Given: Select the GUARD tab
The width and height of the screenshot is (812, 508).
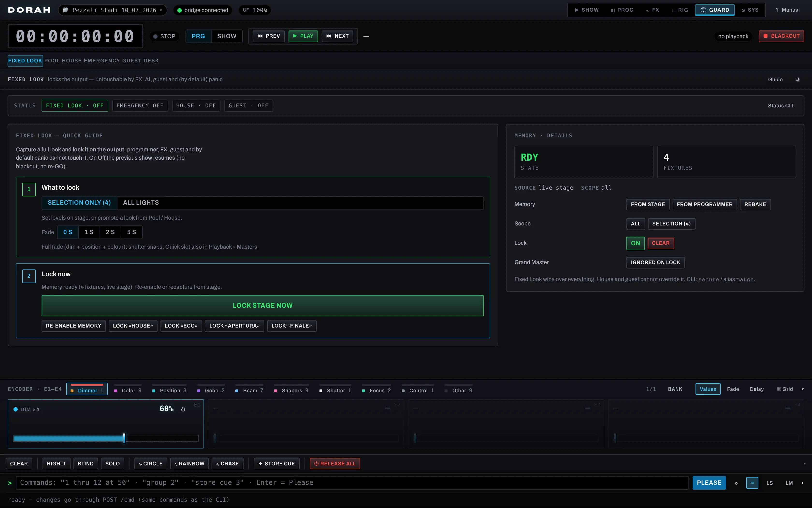Looking at the screenshot, I should click(x=715, y=10).
